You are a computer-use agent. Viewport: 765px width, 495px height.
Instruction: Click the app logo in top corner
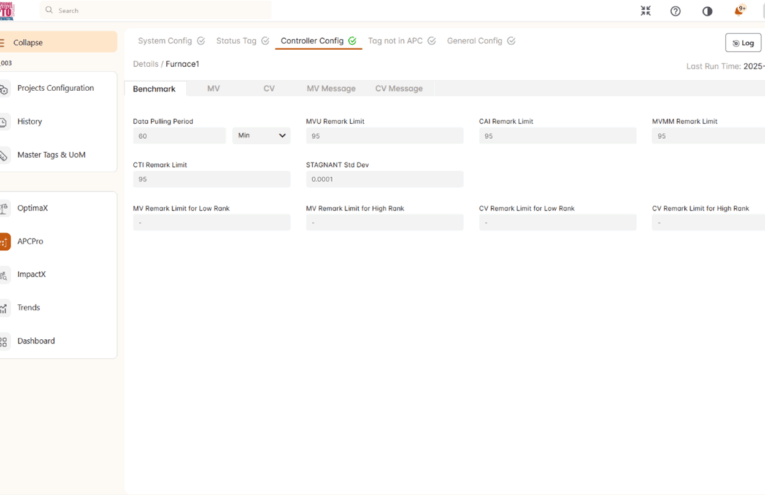[x=6, y=11]
